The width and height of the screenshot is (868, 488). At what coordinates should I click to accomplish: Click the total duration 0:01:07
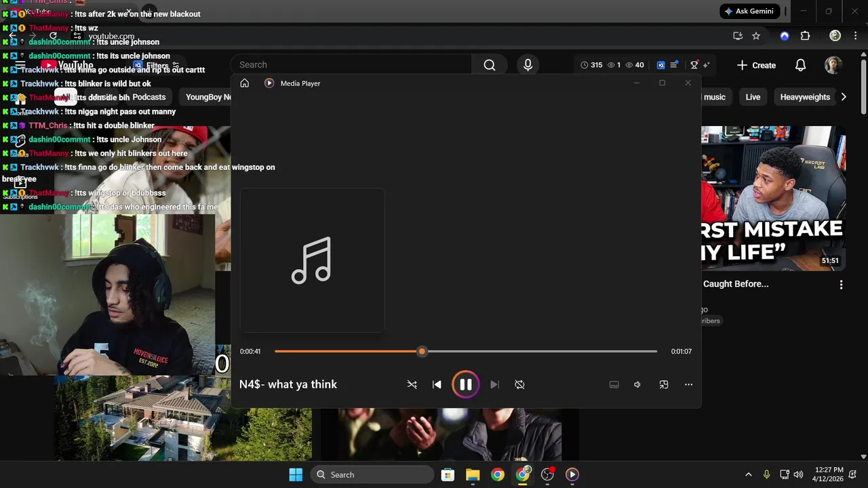coord(682,351)
